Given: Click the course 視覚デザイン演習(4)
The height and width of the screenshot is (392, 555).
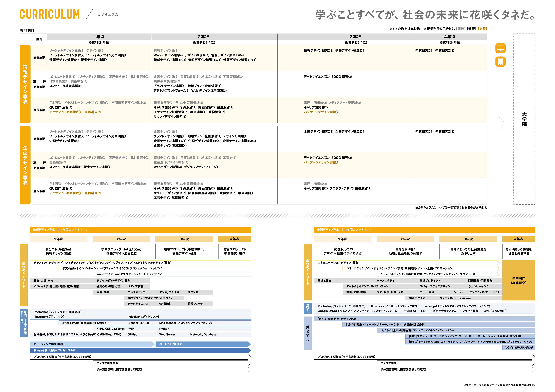Looking at the screenshot, I should pos(94,60).
